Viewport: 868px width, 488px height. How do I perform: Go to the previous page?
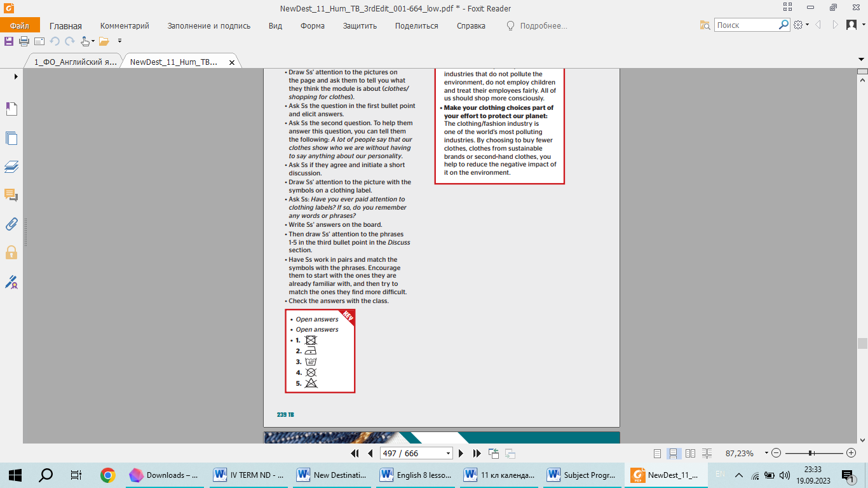pyautogui.click(x=370, y=453)
